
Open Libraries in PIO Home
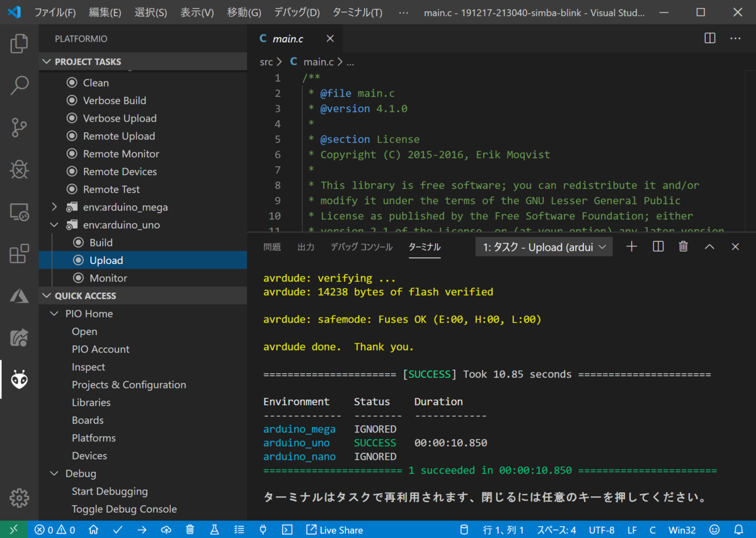(91, 403)
